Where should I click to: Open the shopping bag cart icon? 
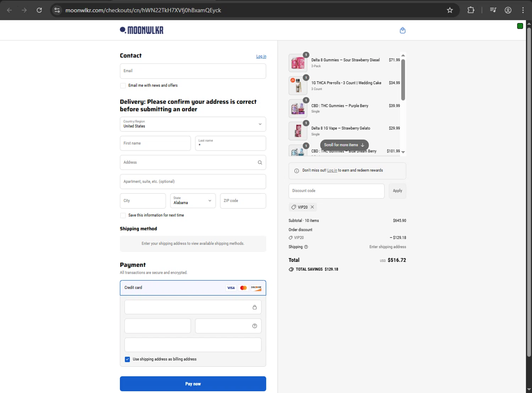pyautogui.click(x=403, y=31)
